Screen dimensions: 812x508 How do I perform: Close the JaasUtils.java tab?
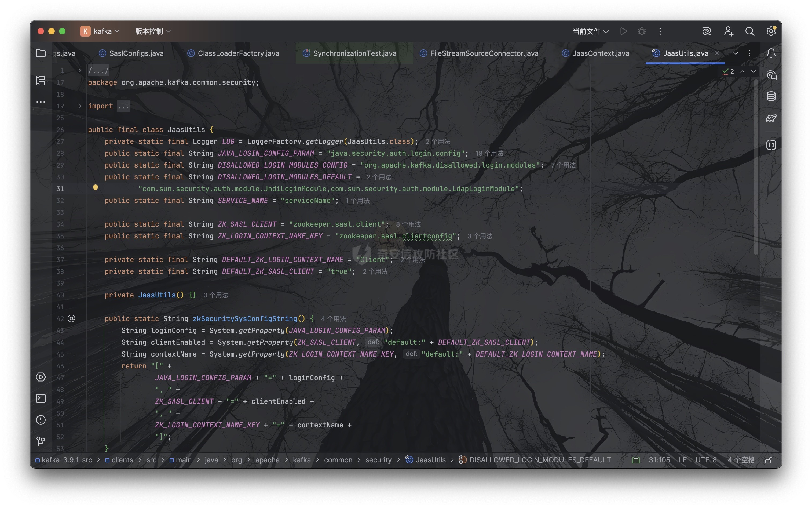717,53
